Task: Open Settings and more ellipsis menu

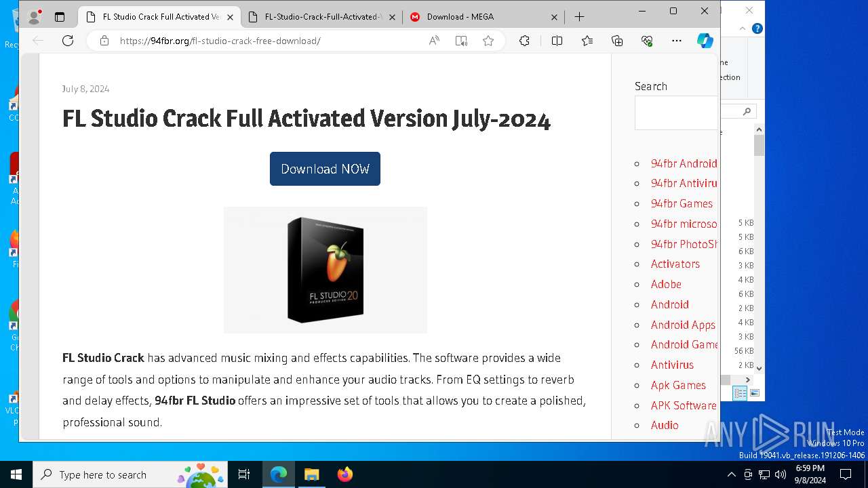Action: coord(677,41)
